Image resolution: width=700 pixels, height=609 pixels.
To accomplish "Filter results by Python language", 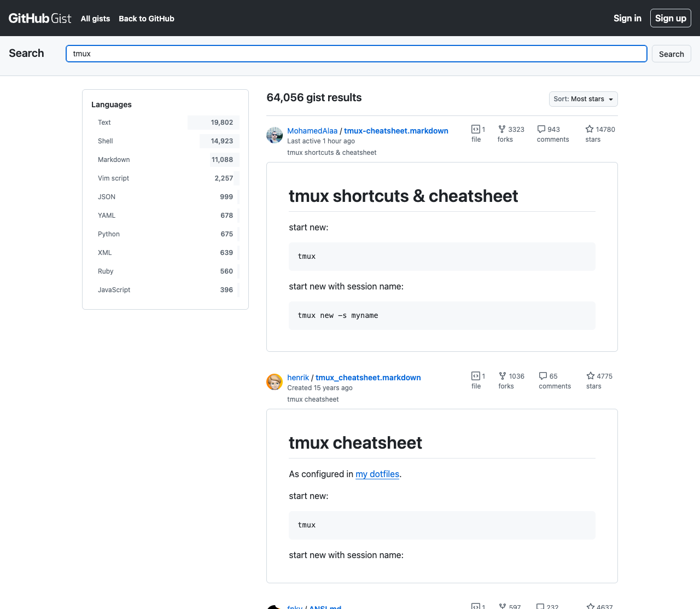I will pos(165,234).
